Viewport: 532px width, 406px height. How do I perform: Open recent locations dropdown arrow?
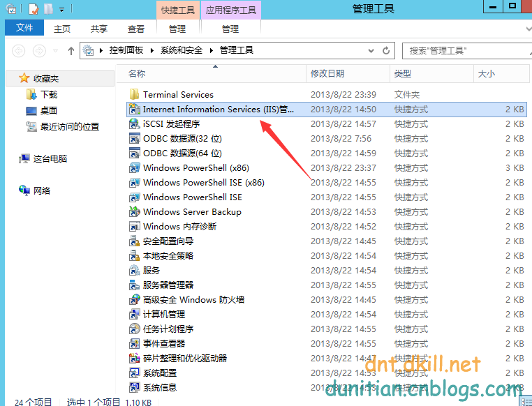[x=55, y=51]
